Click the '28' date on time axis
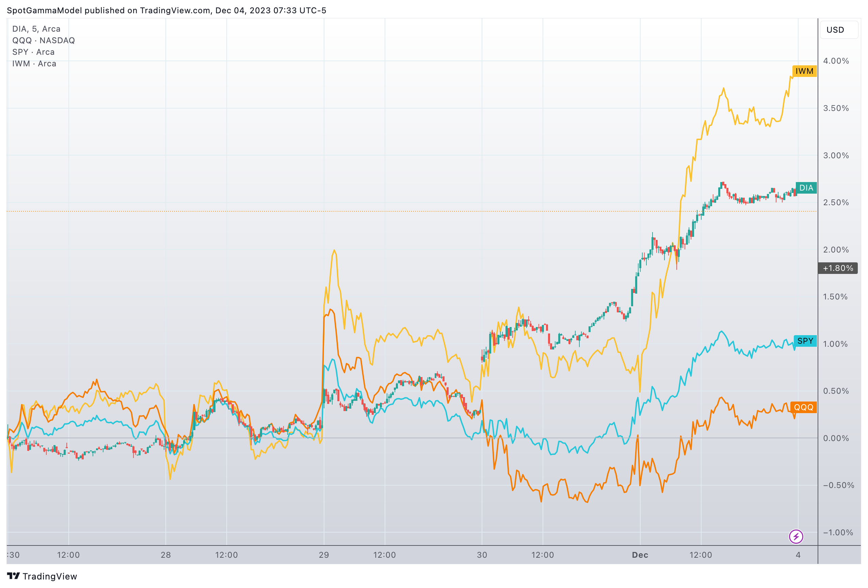Screen dimensions: 868x588 pos(166,555)
